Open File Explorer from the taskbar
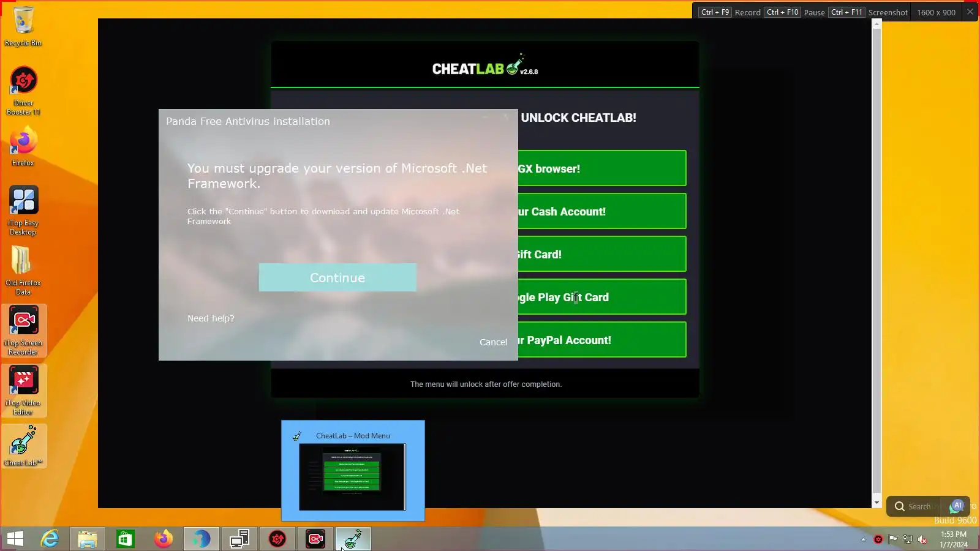This screenshot has height=551, width=980. coord(88,539)
